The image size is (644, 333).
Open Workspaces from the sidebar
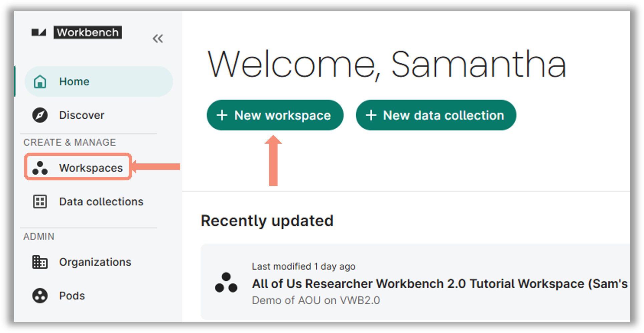[91, 168]
